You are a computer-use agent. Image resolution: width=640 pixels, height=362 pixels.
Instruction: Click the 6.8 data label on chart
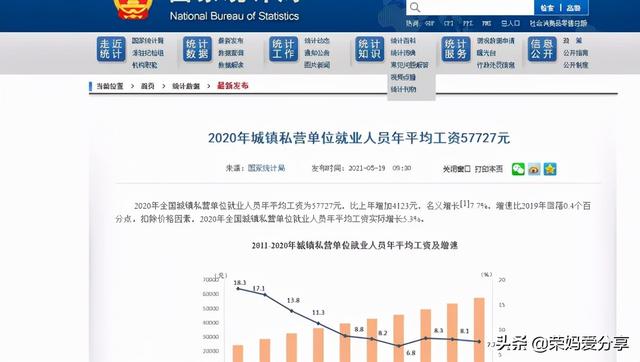(x=411, y=353)
